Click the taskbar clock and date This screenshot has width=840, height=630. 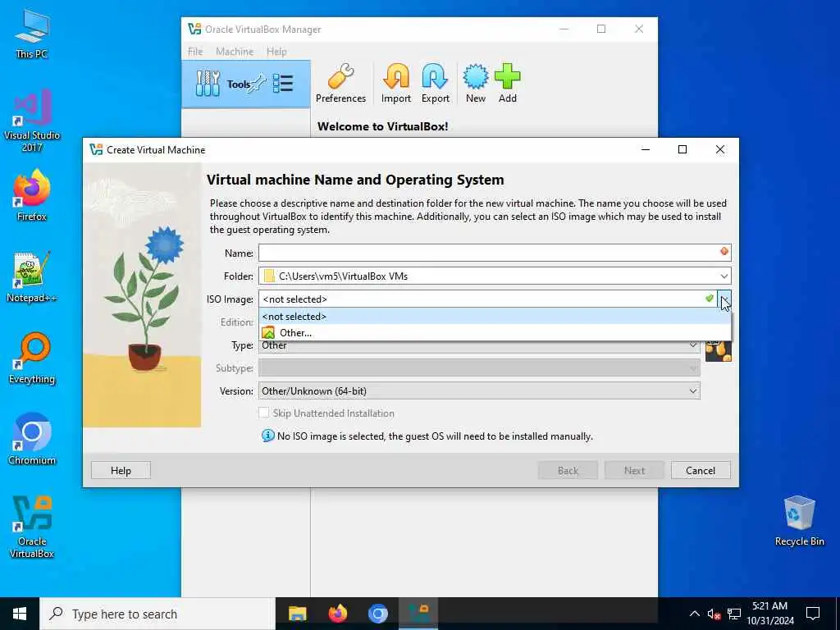click(769, 614)
